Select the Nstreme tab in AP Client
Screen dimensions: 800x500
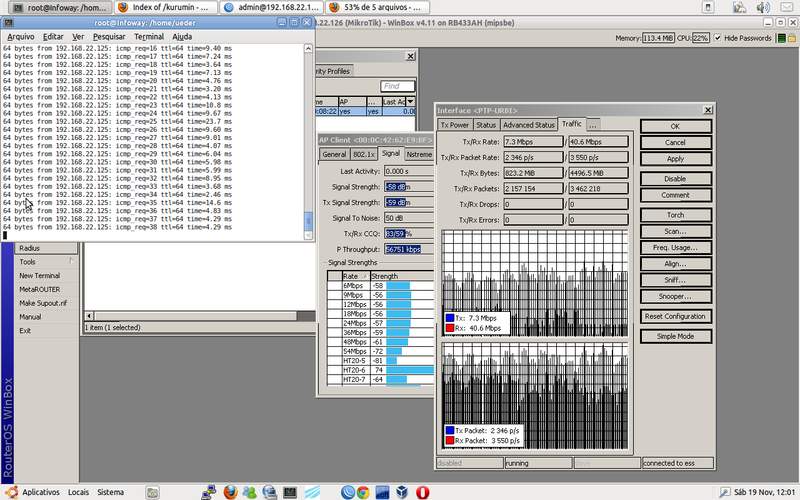(420, 154)
